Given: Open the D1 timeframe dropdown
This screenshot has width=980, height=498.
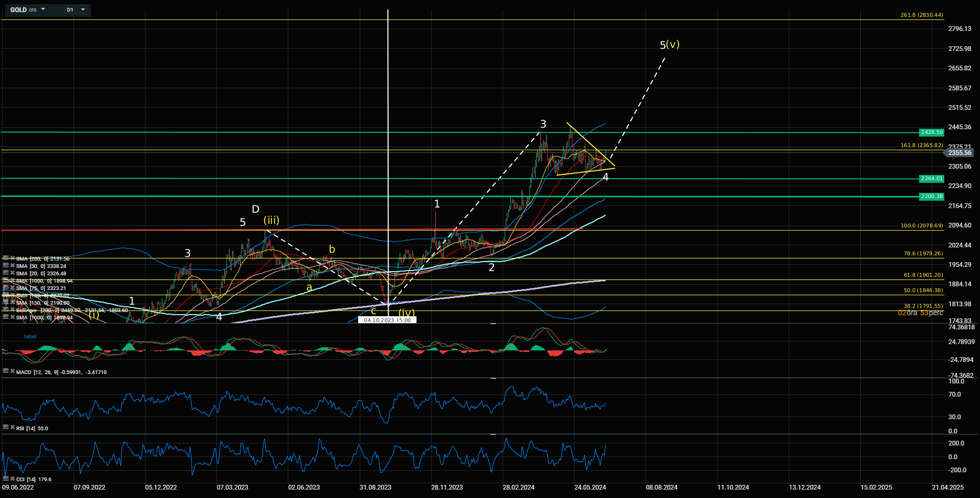Looking at the screenshot, I should (83, 9).
